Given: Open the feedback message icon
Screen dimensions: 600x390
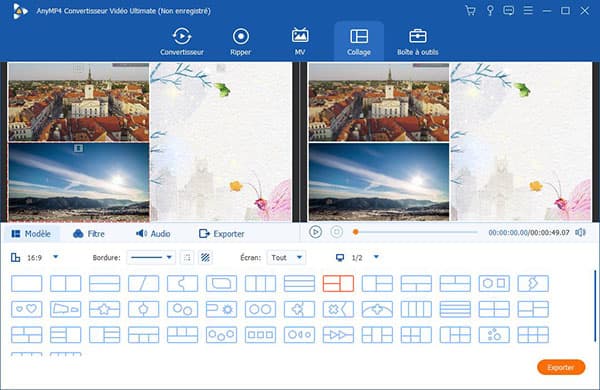Looking at the screenshot, I should pos(509,11).
